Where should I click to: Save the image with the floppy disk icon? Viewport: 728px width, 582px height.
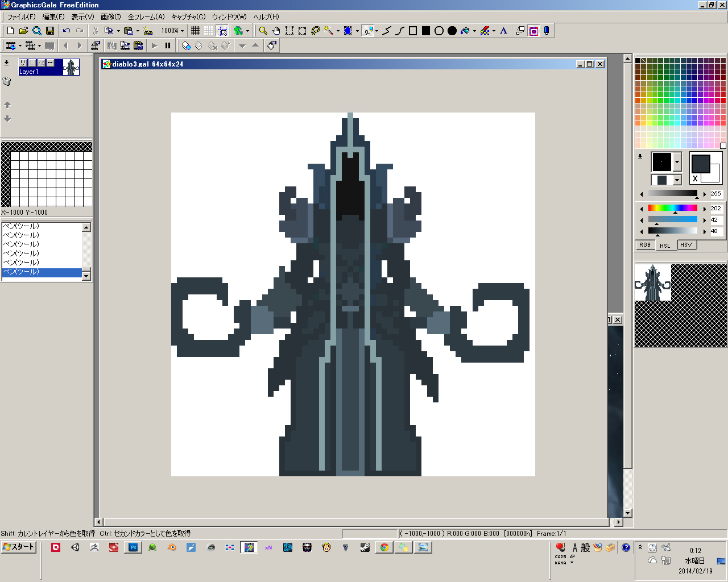coord(49,31)
